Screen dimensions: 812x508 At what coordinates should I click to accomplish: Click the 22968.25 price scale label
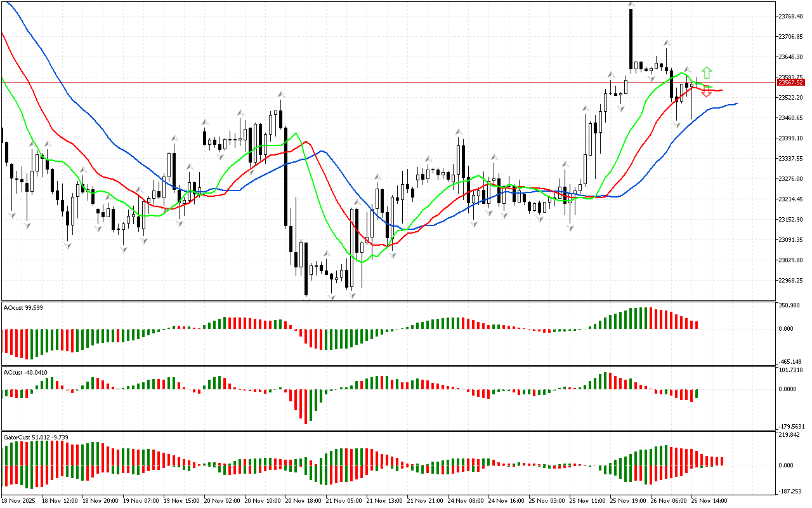pyautogui.click(x=790, y=281)
